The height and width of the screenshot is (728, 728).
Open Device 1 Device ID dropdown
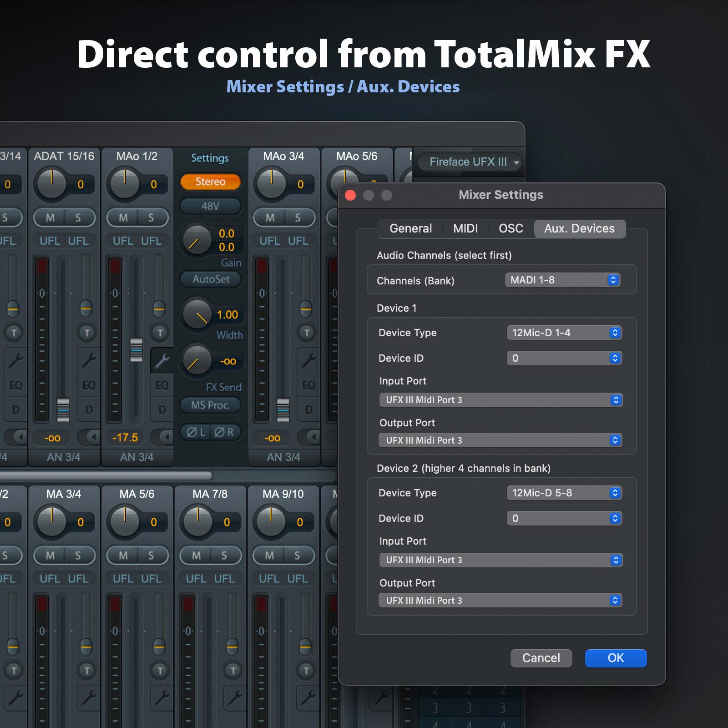click(x=564, y=358)
